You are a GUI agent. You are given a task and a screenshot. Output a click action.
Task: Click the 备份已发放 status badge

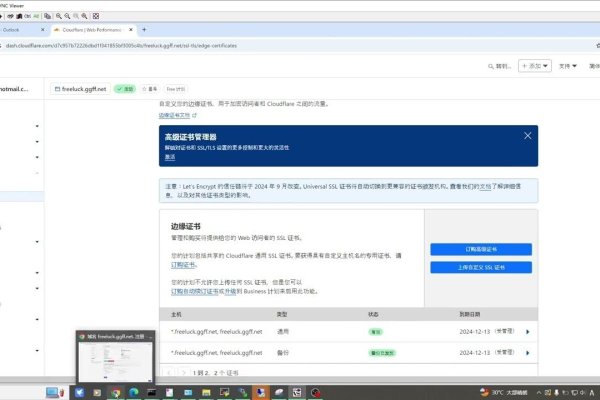(x=382, y=353)
